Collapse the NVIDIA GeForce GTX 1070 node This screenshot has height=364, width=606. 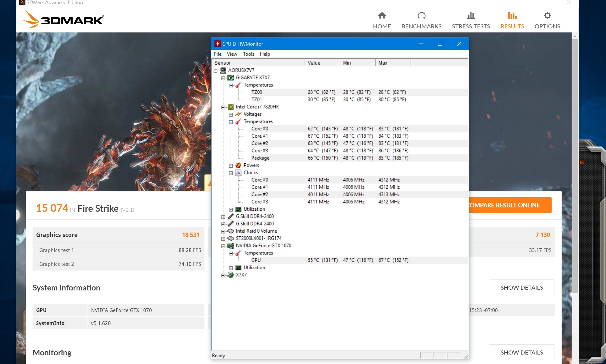tap(223, 246)
